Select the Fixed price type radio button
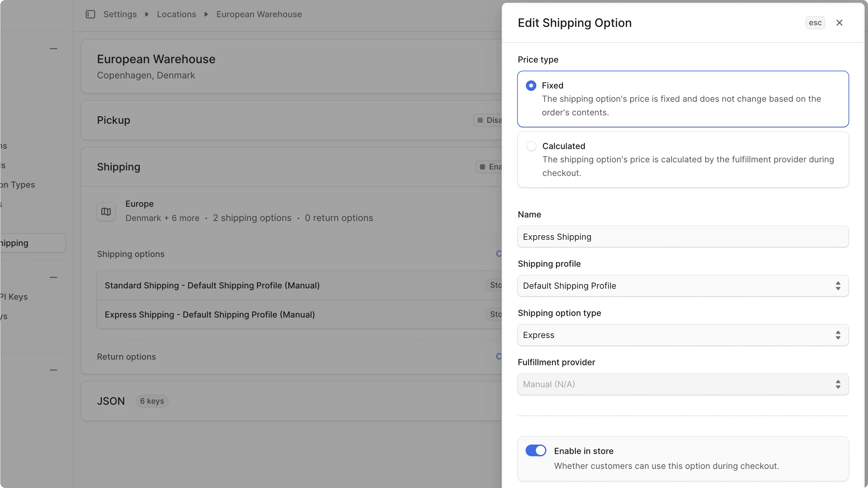This screenshot has height=488, width=868. click(531, 85)
